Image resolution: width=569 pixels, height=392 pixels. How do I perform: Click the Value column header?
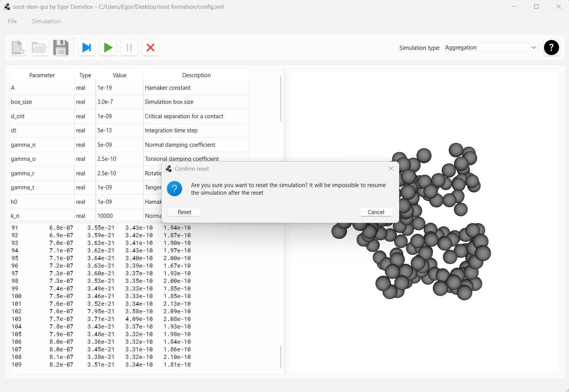click(119, 75)
